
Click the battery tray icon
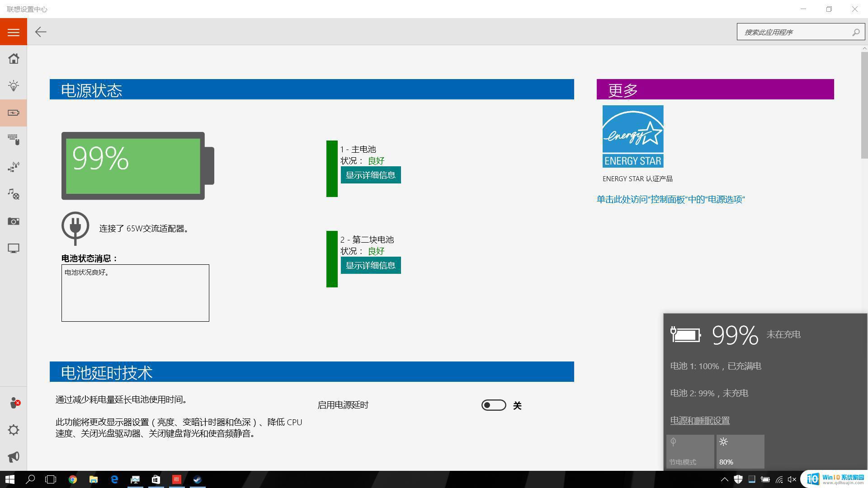click(765, 479)
